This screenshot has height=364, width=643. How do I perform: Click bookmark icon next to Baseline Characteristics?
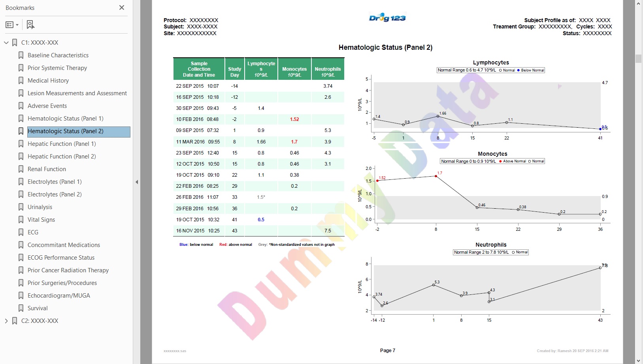(x=21, y=55)
